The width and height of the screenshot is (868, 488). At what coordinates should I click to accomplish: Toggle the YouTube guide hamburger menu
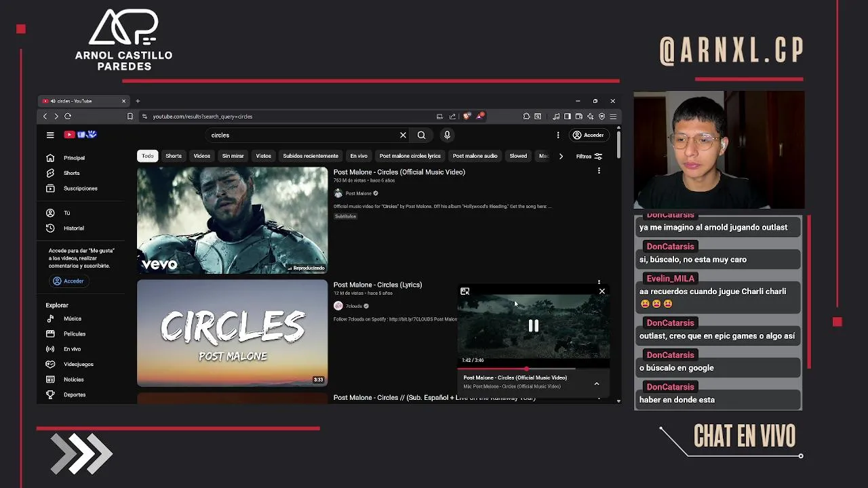point(50,135)
